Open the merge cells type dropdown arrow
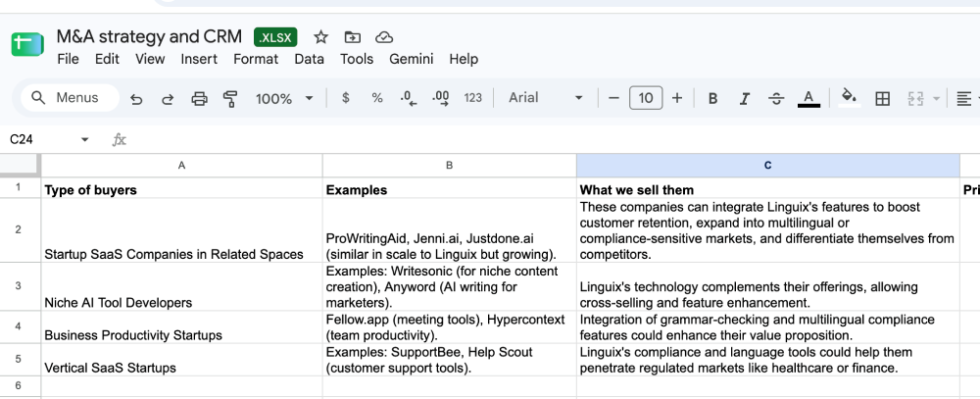The height and width of the screenshot is (399, 980). (x=936, y=98)
